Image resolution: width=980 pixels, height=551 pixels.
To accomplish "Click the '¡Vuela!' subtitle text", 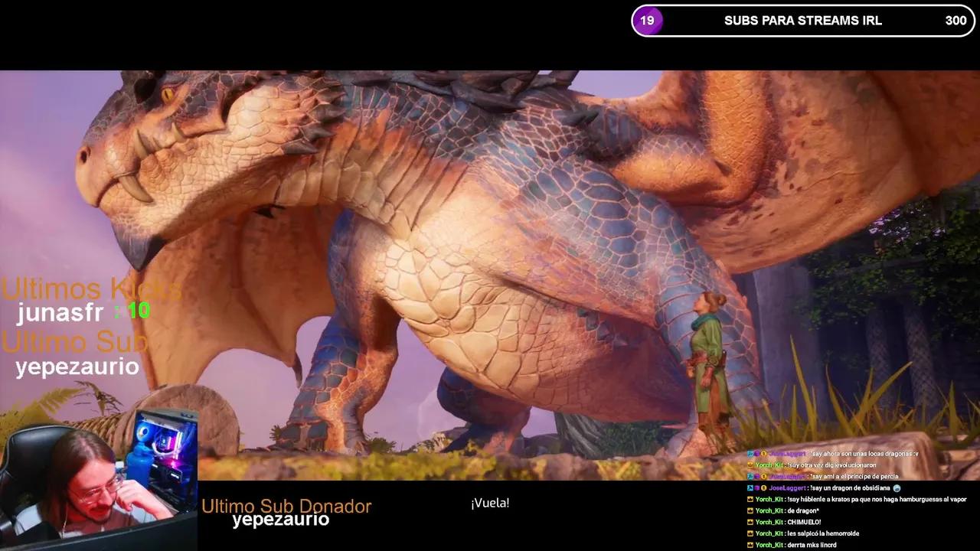I will click(490, 503).
